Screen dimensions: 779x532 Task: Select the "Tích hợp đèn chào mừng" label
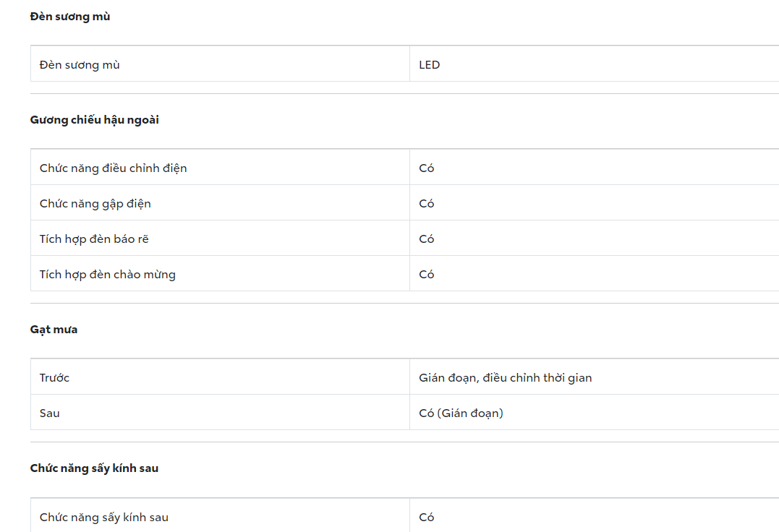[x=108, y=275]
